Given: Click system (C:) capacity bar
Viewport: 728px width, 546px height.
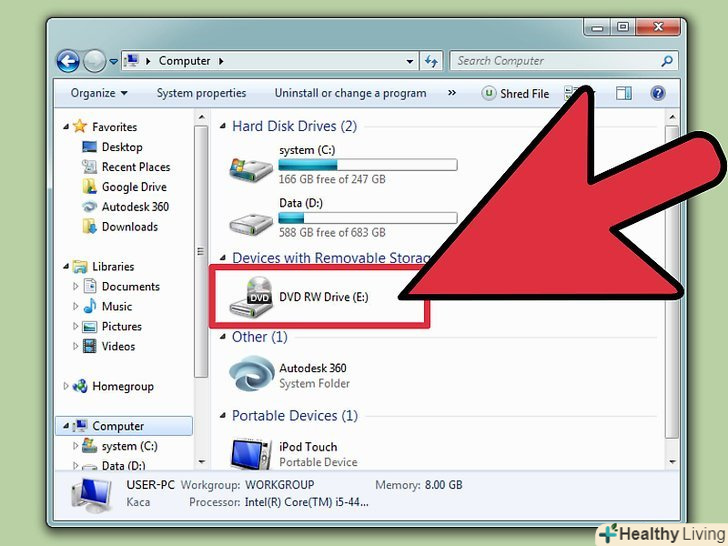Looking at the screenshot, I should pyautogui.click(x=368, y=165).
